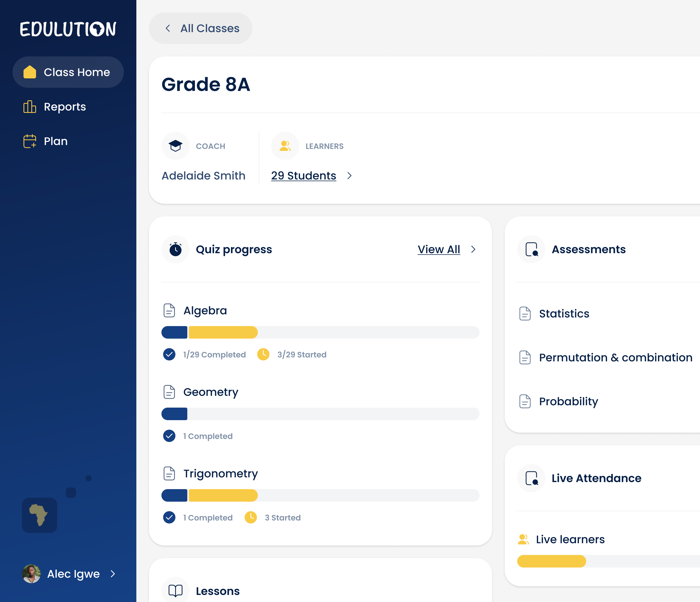The height and width of the screenshot is (602, 700).
Task: Open the Reports menu item
Action: click(65, 107)
